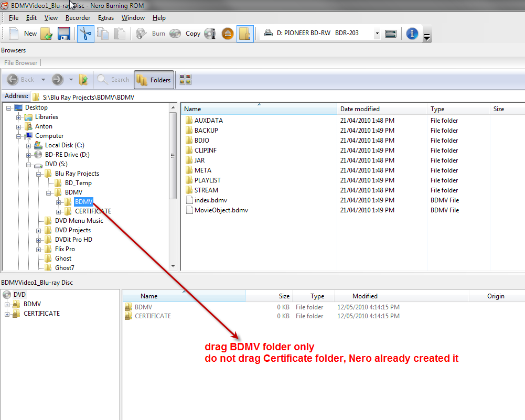Expand the CERTIFICATE node in the disc tree
The height and width of the screenshot is (420, 525).
7,314
